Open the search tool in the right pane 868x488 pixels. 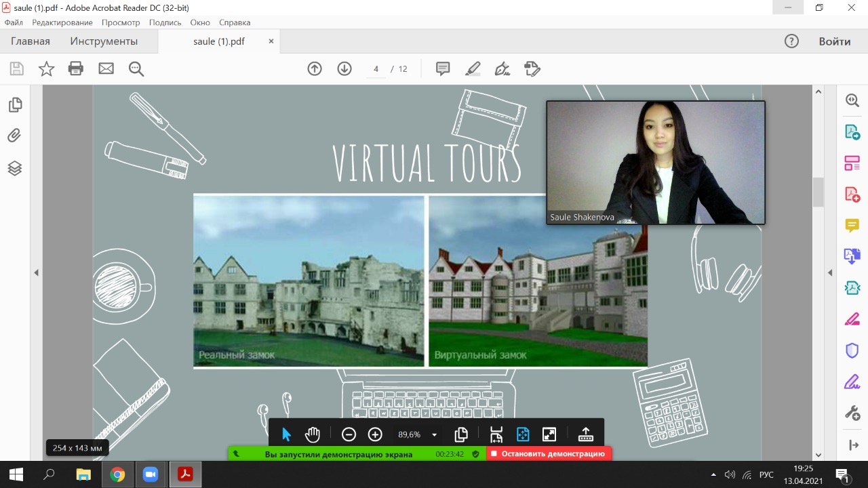coord(852,100)
